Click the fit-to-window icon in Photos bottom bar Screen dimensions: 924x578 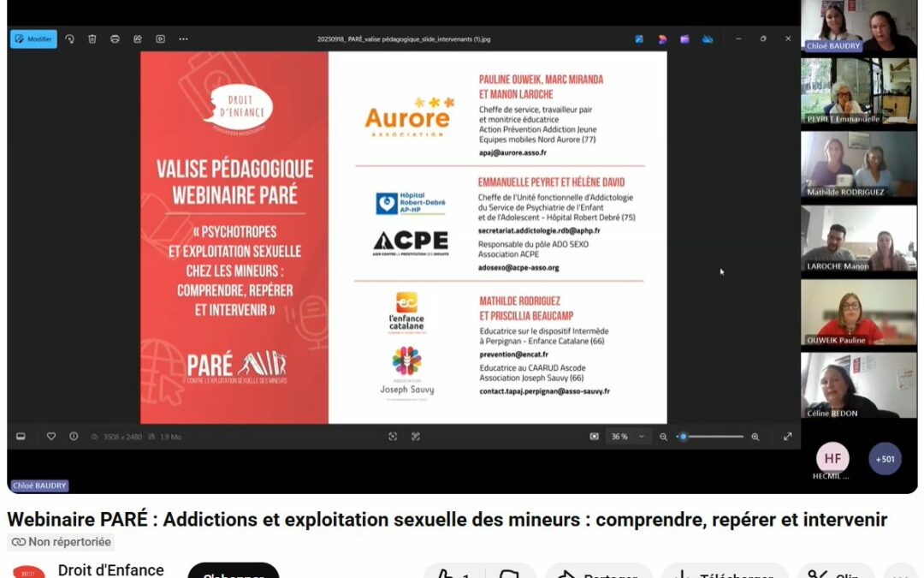click(x=393, y=437)
